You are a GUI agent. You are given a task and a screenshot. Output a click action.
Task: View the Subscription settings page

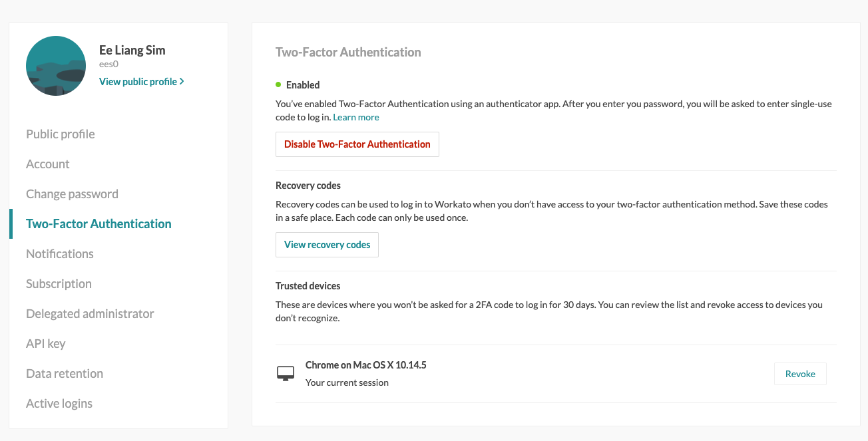pyautogui.click(x=59, y=283)
